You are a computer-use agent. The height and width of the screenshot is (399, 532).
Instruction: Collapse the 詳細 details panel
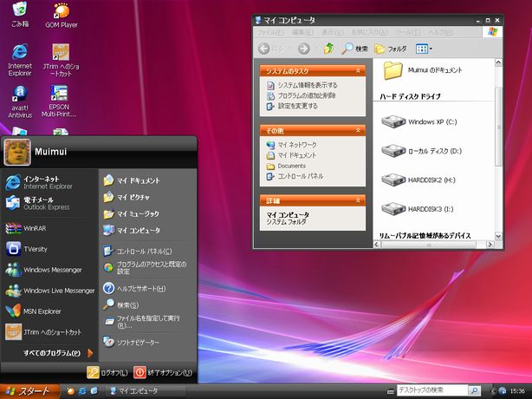coord(359,200)
